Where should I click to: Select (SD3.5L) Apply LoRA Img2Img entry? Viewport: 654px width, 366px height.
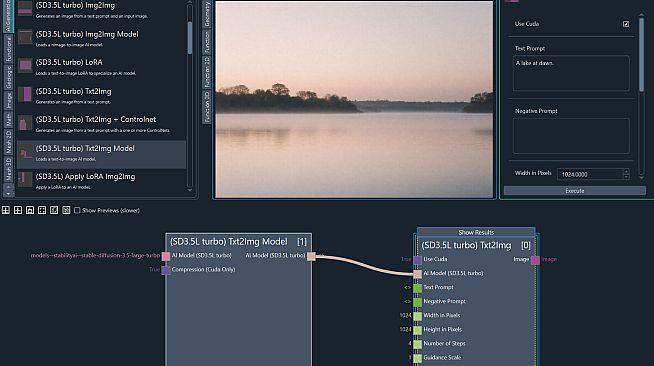(101, 180)
